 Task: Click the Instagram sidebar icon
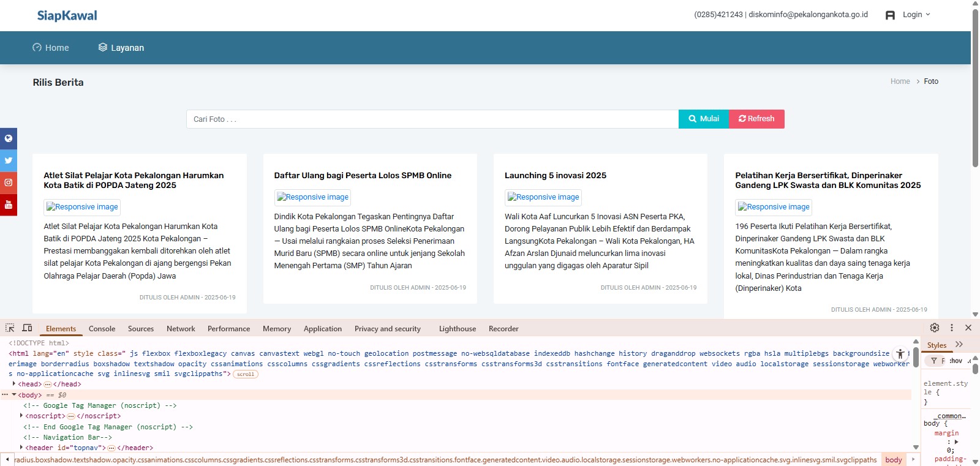[9, 182]
